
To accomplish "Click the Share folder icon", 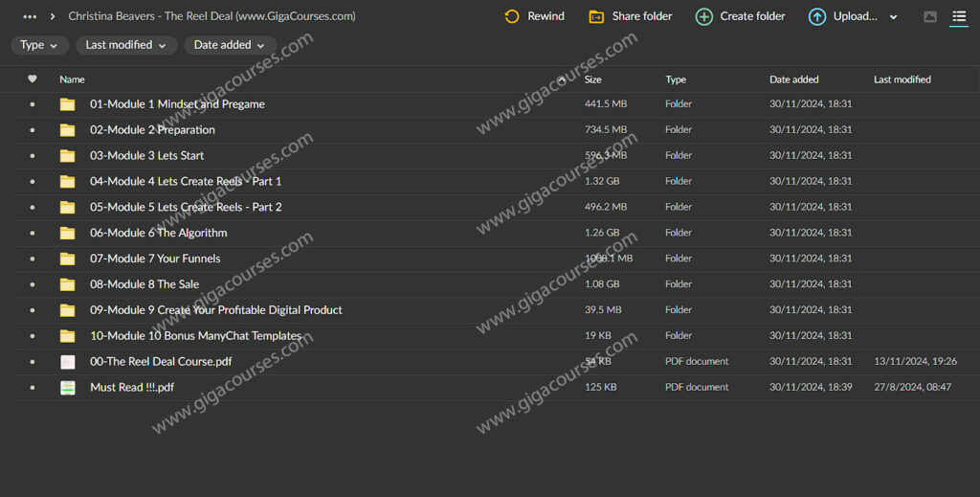I will 596,16.
